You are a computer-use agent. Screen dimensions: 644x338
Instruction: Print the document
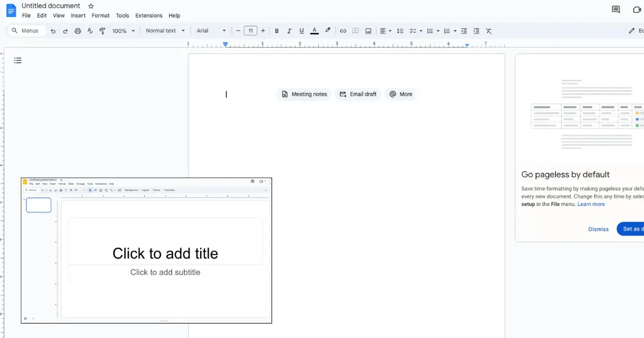click(x=78, y=31)
